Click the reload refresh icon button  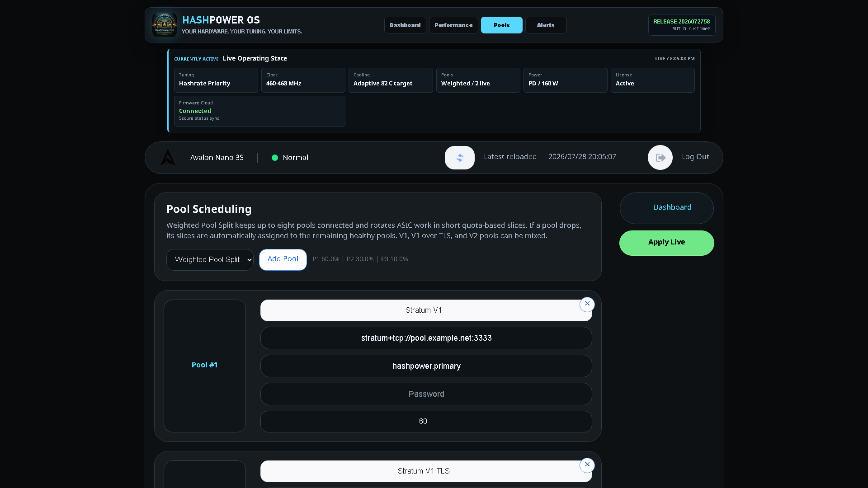coord(460,158)
